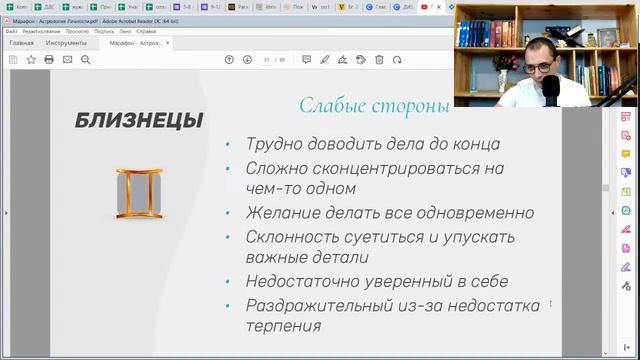
Task: Click the title 'Слабые стороны'
Action: [x=374, y=106]
